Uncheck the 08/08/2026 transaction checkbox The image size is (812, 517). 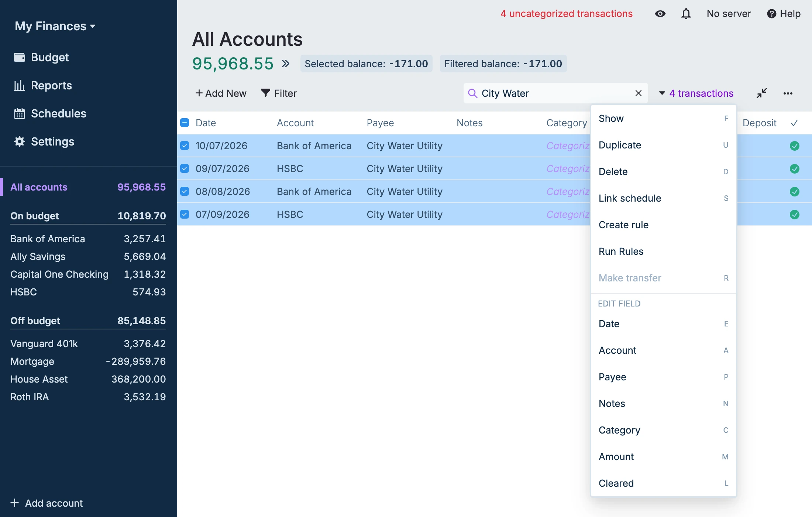185,191
